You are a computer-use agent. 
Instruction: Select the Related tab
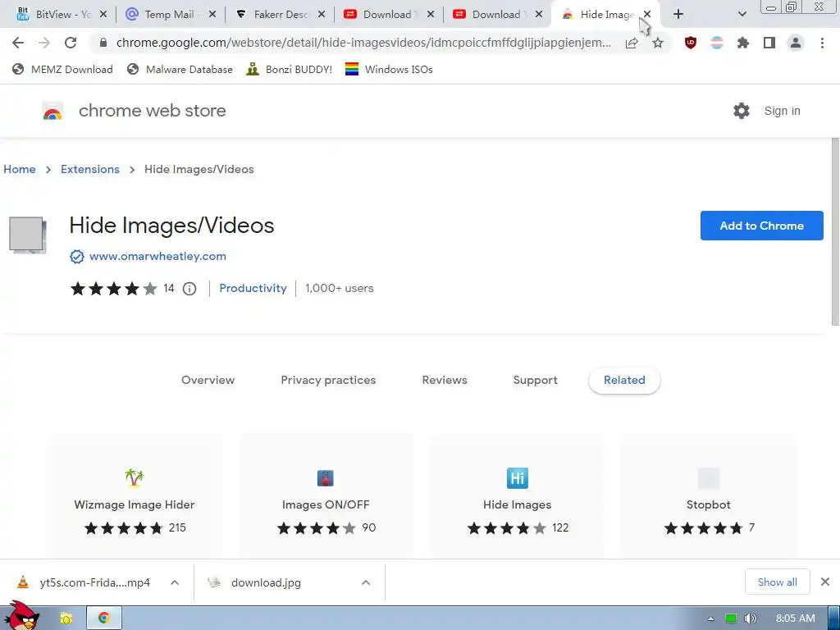[x=624, y=381]
